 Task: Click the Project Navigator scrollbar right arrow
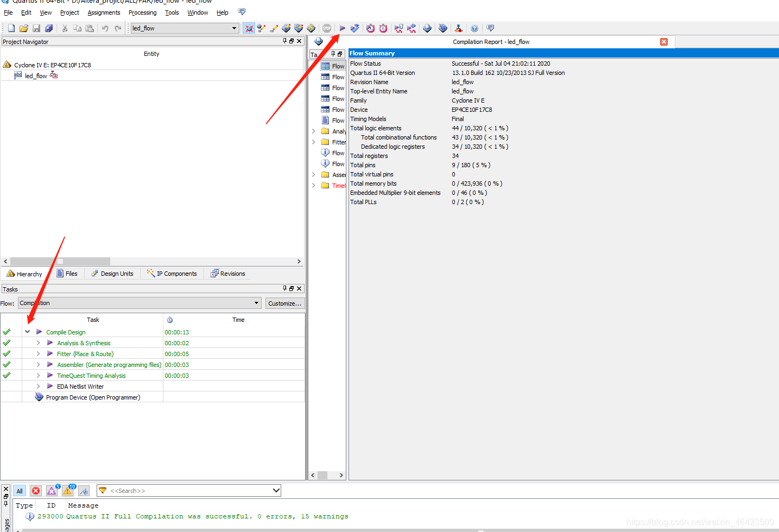(299, 261)
